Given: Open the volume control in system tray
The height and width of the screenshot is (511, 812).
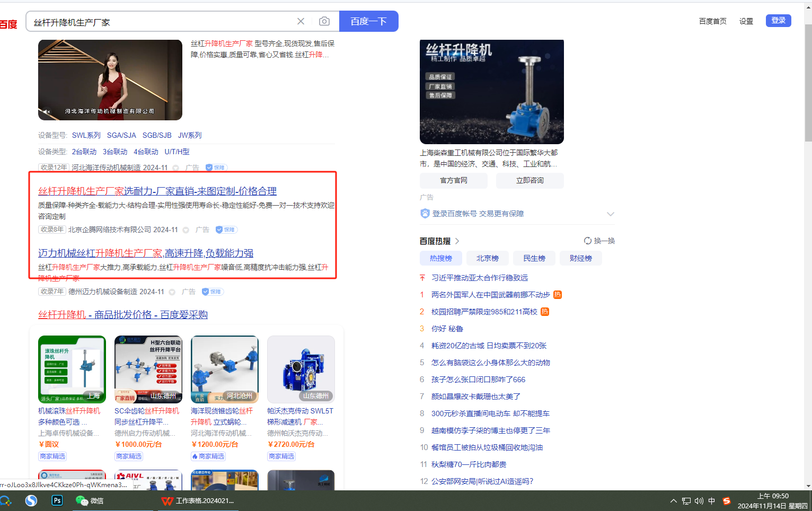Looking at the screenshot, I should coord(699,501).
